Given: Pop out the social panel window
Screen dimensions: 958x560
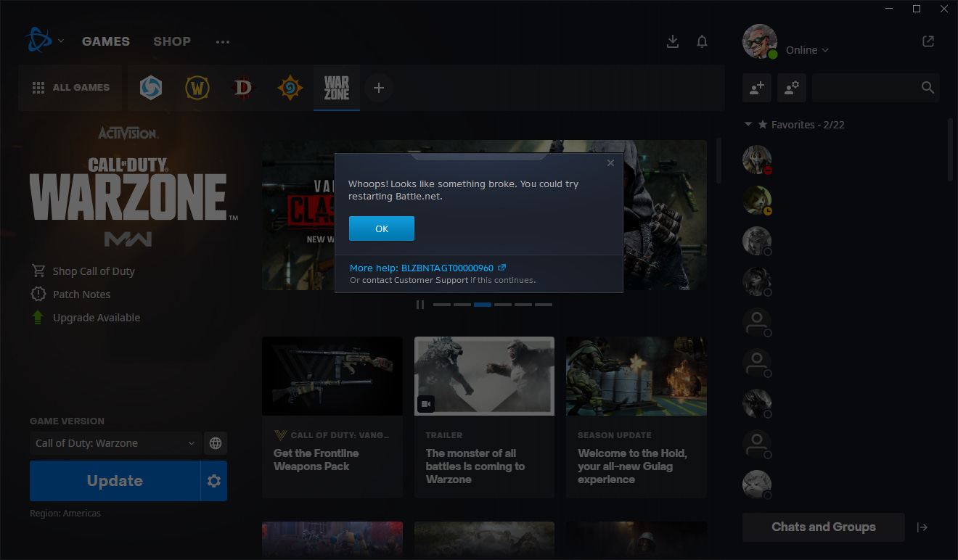Looking at the screenshot, I should pyautogui.click(x=928, y=41).
